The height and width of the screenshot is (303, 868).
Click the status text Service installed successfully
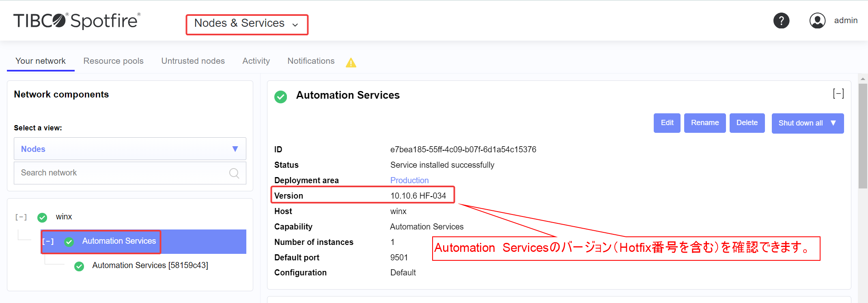point(442,165)
